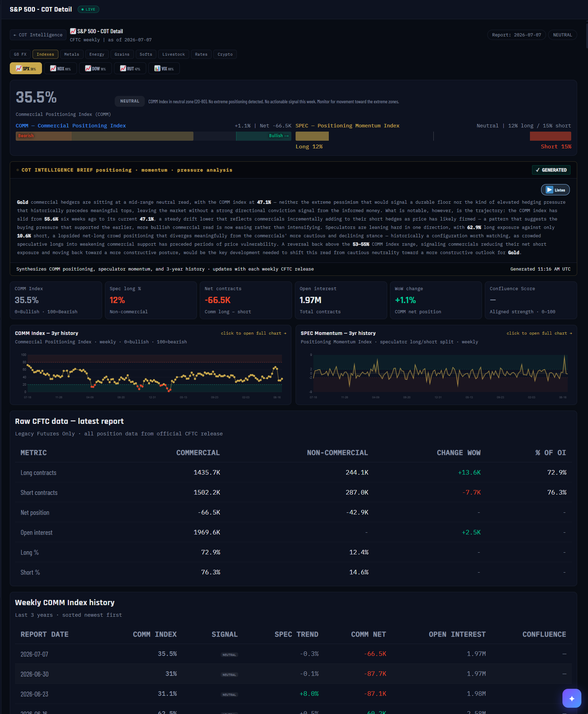
Task: Click the Report: 2026-07-07 pill
Action: click(516, 35)
